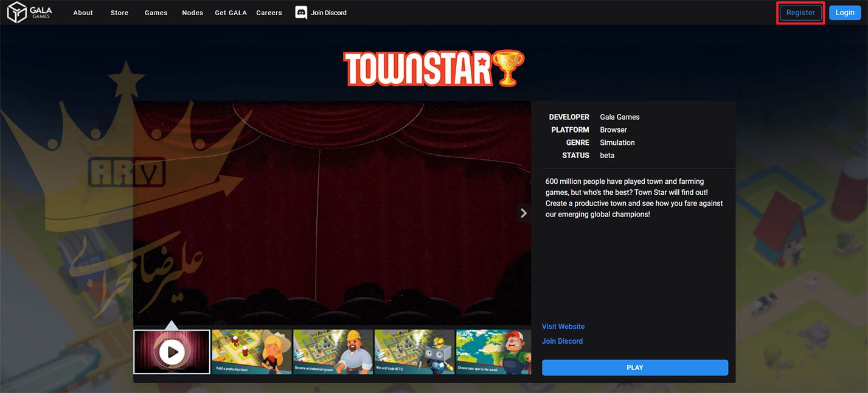Click the platform value Browser
Viewport: 868px width, 393px height.
[613, 130]
